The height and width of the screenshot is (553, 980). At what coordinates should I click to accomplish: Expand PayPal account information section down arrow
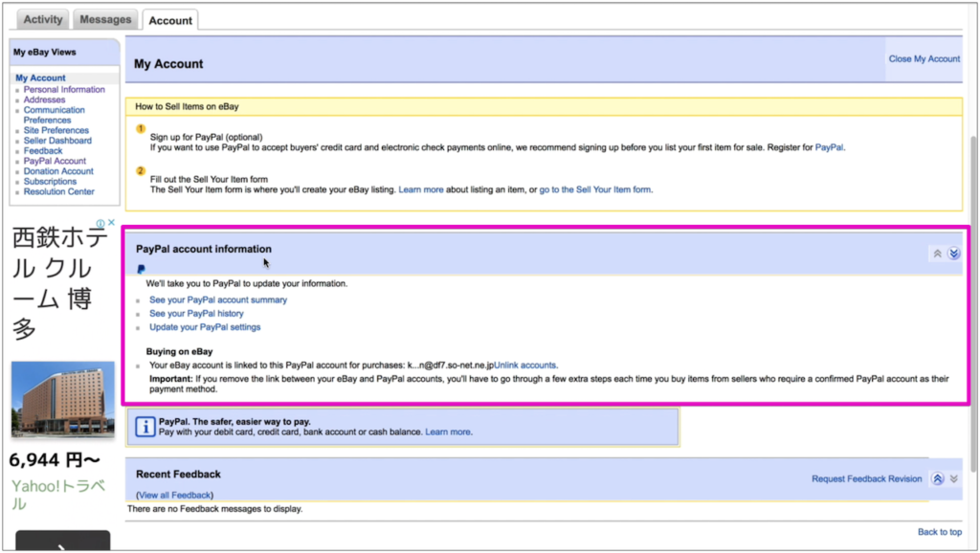coord(953,254)
